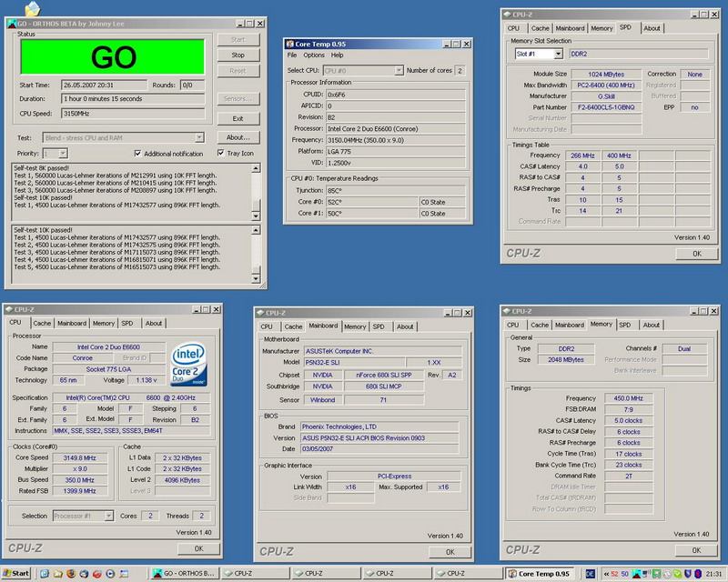The width and height of the screenshot is (728, 582).
Task: Open the Help menu in Core Temp
Action: (337, 55)
